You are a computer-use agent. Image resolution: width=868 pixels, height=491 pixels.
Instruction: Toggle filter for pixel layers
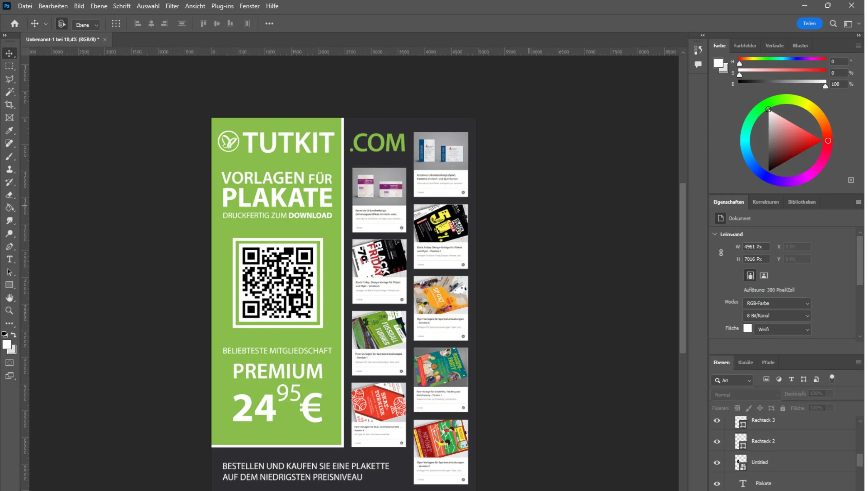pos(767,379)
